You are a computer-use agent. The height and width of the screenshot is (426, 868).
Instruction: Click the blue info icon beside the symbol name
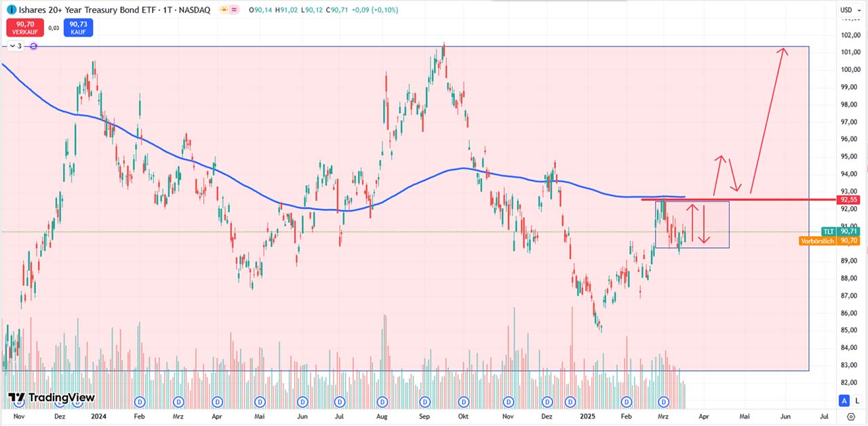11,10
